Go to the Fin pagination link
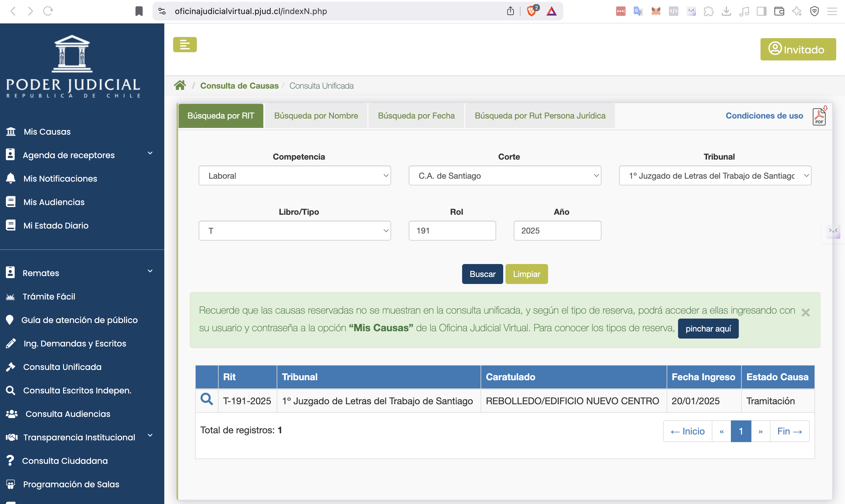This screenshot has height=504, width=845. [789, 431]
